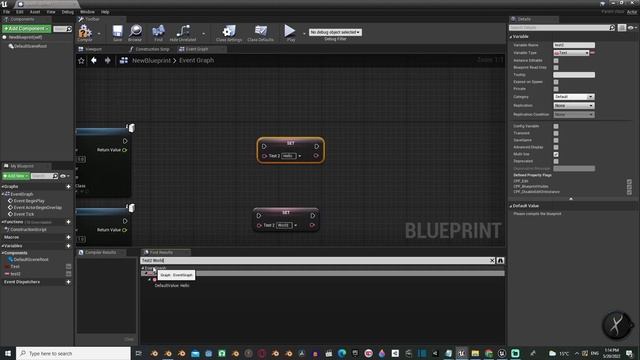640x360 pixels.
Task: Toggle Hide Unrelated nodes
Action: tap(182, 33)
